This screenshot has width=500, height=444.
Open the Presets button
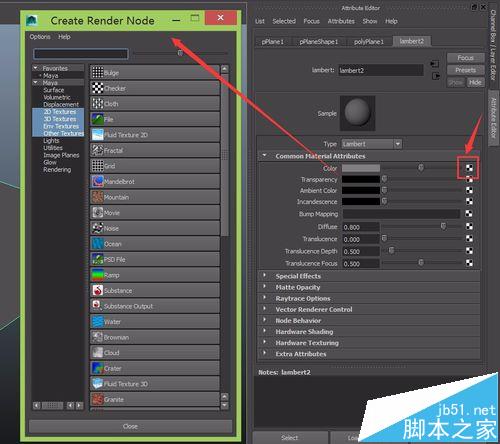point(465,70)
